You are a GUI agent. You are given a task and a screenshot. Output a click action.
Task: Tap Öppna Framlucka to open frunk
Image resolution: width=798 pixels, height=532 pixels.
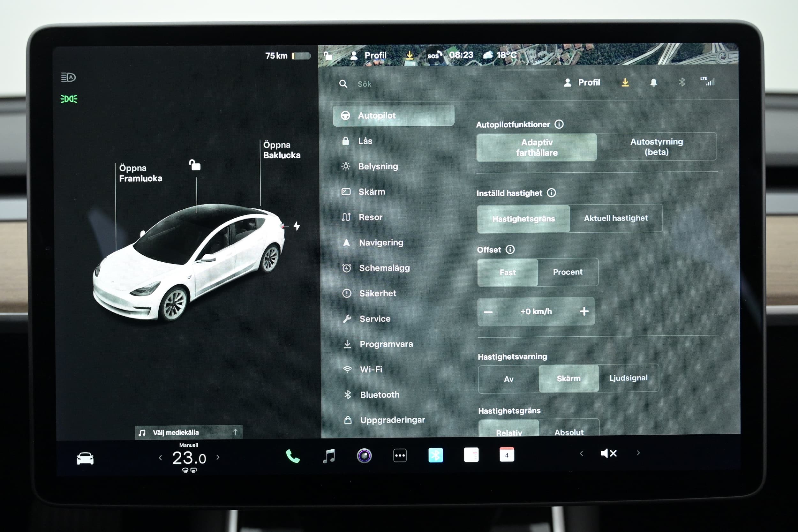(140, 173)
